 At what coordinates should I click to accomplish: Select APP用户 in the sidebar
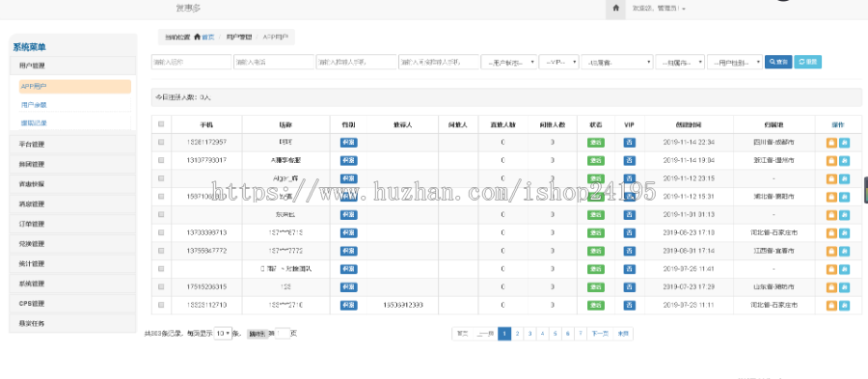(74, 87)
